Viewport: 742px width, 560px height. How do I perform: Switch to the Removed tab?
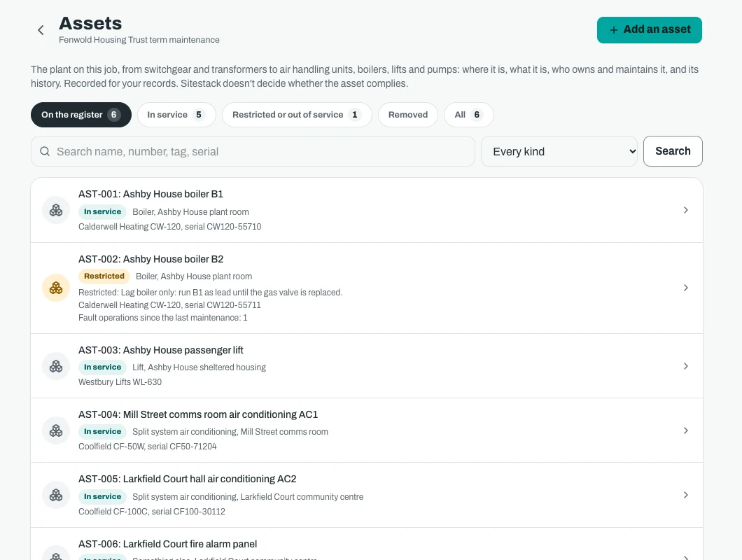coord(408,115)
